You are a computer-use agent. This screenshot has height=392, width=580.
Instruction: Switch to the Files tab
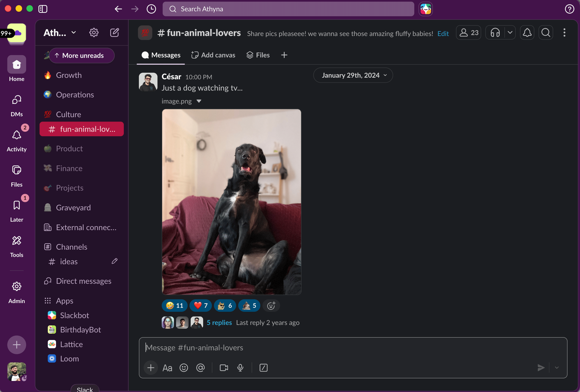258,55
